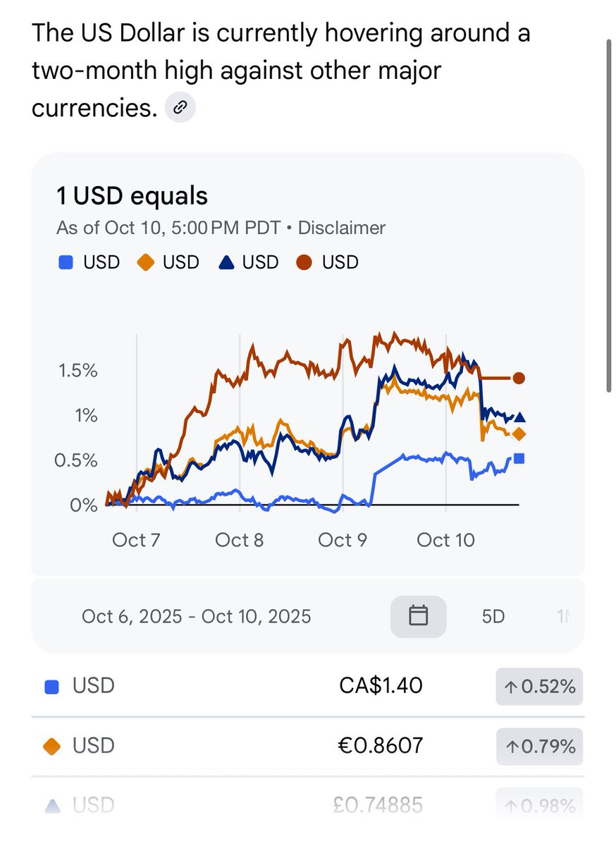Click the blue square endpoint on chart
616x846 pixels.
click(x=519, y=459)
